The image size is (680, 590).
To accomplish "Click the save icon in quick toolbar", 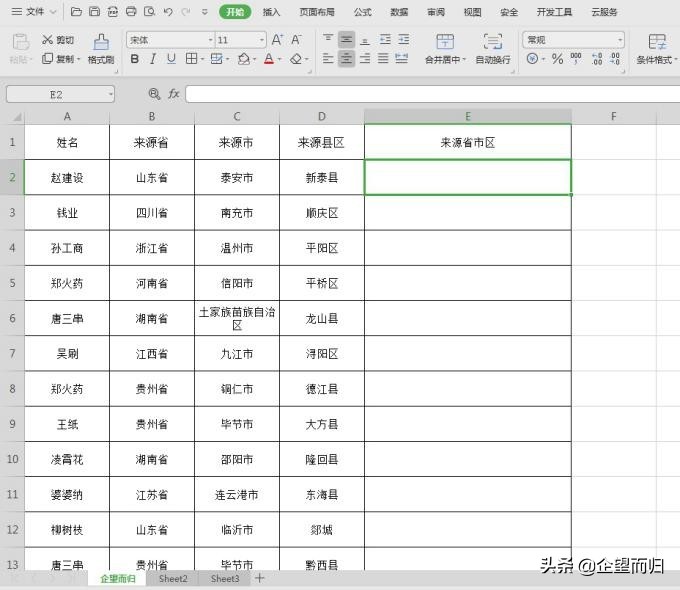I will coord(95,12).
